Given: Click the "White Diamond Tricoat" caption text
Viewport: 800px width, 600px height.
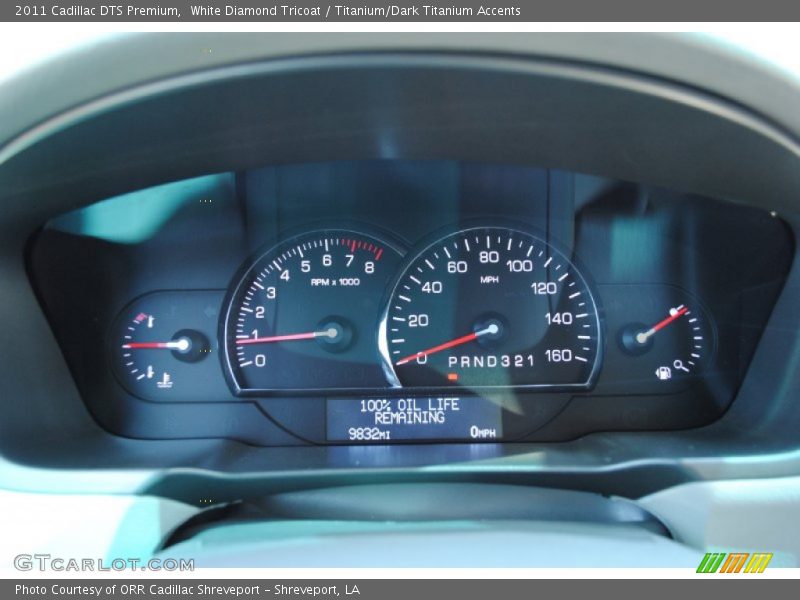Looking at the screenshot, I should [255, 11].
